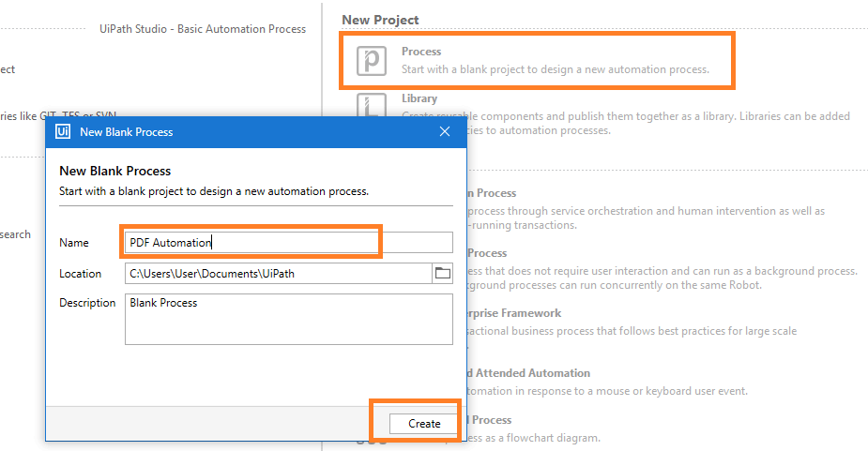Viewport: 868px width, 451px height.
Task: Click the UiPath logo in dialog title bar
Action: point(63,131)
